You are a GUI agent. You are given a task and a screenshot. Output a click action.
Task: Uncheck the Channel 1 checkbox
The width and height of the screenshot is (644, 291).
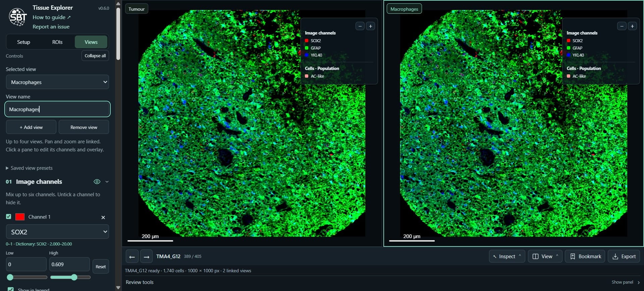[9, 217]
